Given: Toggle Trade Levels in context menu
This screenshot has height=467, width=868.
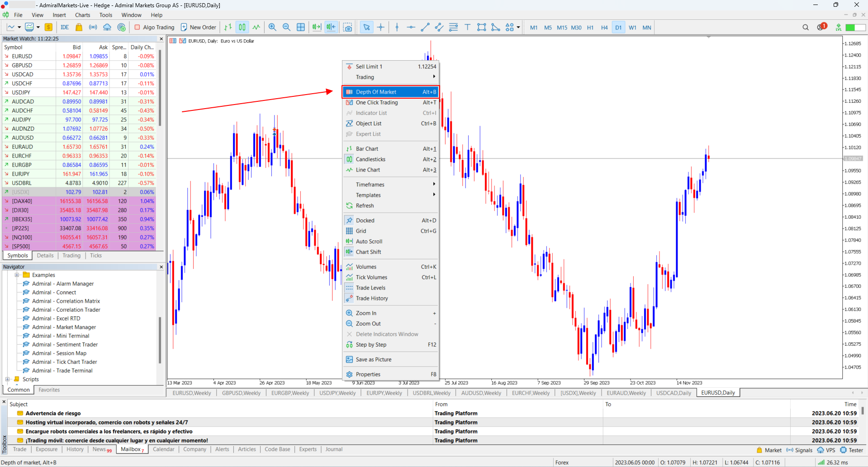Looking at the screenshot, I should pos(391,288).
